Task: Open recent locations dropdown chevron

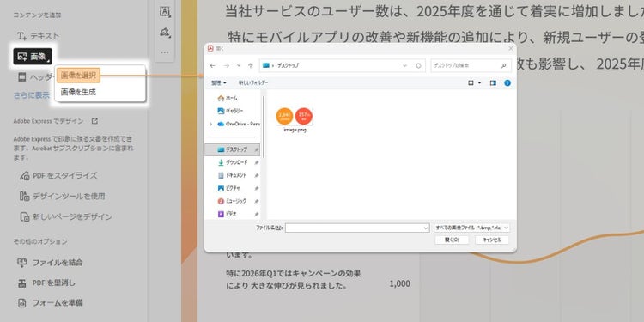Action: tap(239, 66)
